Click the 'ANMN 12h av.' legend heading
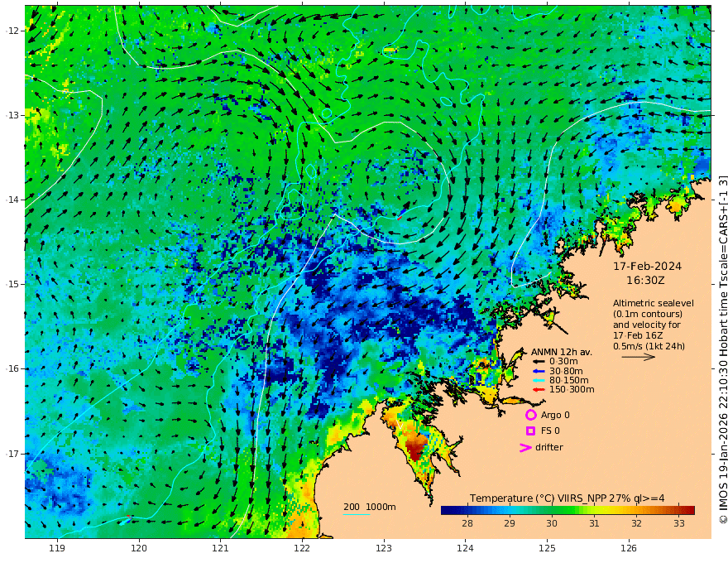Screen dimensions: 728x563 562,352
